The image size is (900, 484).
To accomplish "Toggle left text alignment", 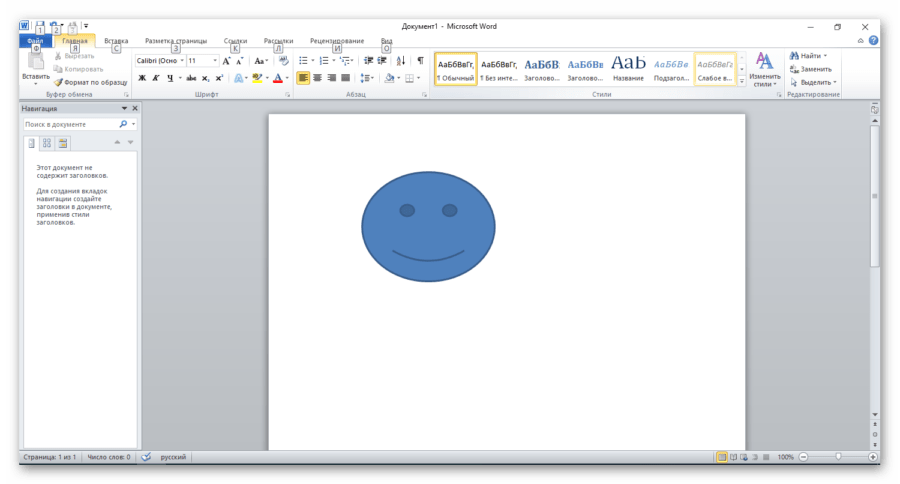I will point(303,78).
